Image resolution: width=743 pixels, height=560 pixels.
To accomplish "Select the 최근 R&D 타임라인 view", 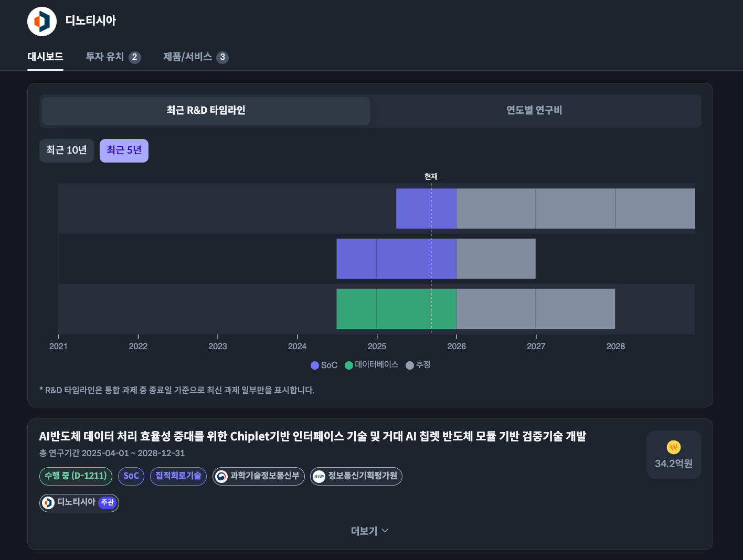I will coord(206,111).
